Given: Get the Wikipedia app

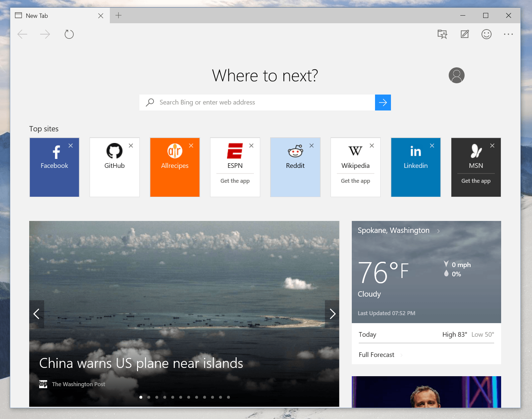Looking at the screenshot, I should pos(355,181).
